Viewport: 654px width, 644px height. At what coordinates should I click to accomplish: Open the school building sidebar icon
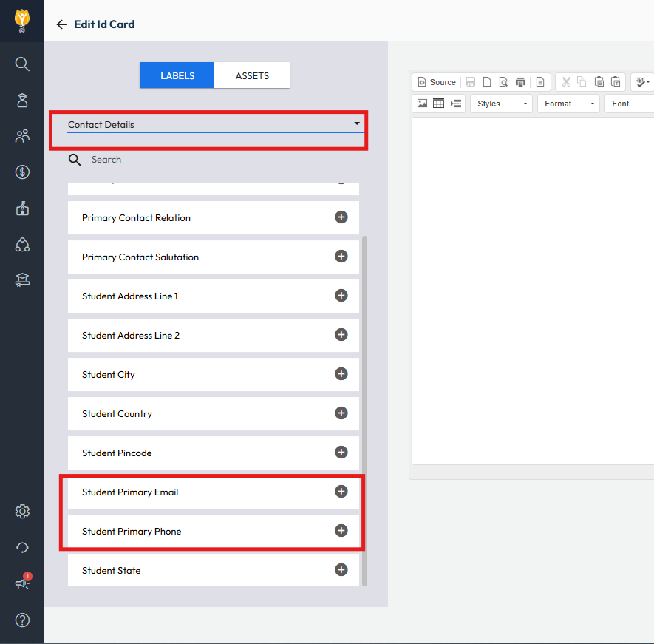(x=22, y=209)
